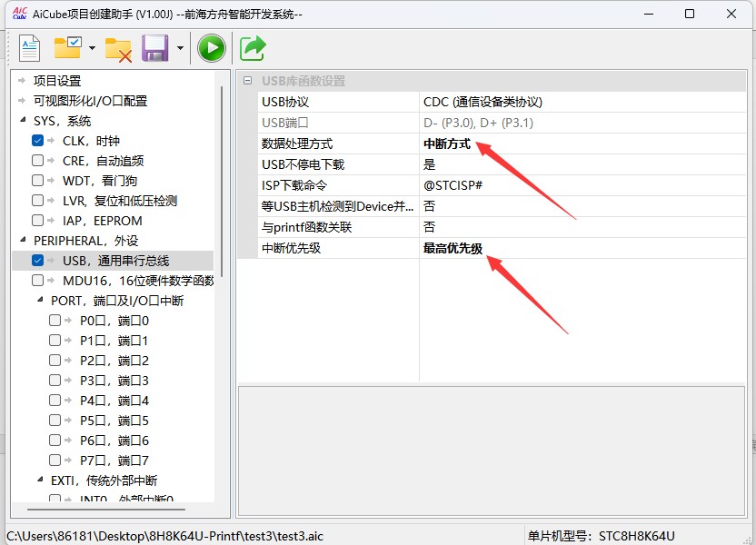Click the green run/generate play button
756x545 pixels.
(x=211, y=48)
